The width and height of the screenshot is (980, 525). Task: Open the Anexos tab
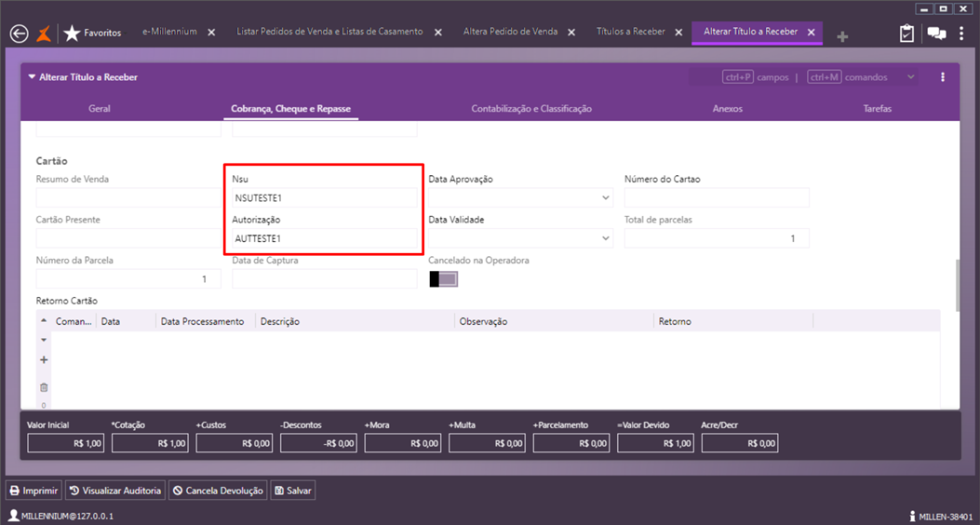click(728, 109)
